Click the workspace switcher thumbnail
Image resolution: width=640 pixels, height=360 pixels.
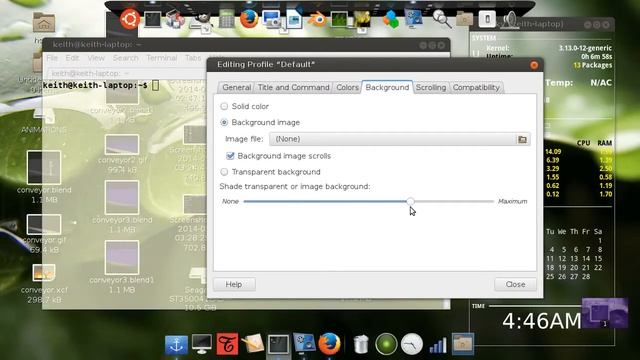tap(604, 313)
